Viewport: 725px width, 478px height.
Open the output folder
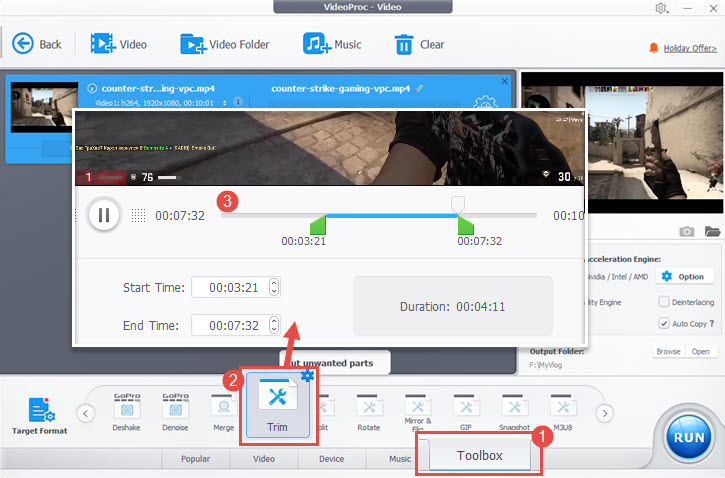(x=700, y=351)
